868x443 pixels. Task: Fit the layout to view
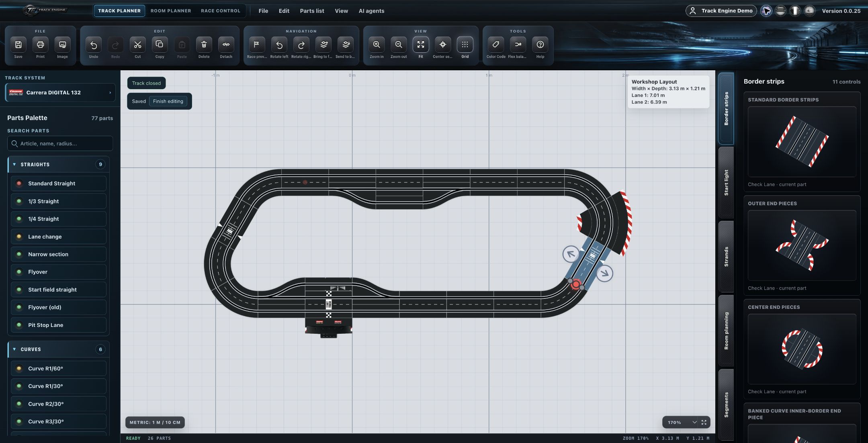coord(421,45)
